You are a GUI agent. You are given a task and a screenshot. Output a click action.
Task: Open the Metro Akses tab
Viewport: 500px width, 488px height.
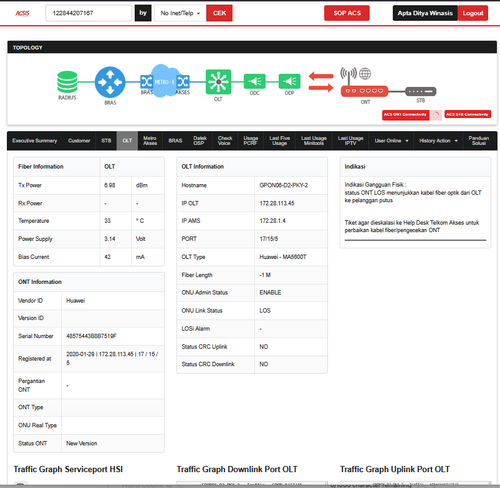[x=150, y=141]
